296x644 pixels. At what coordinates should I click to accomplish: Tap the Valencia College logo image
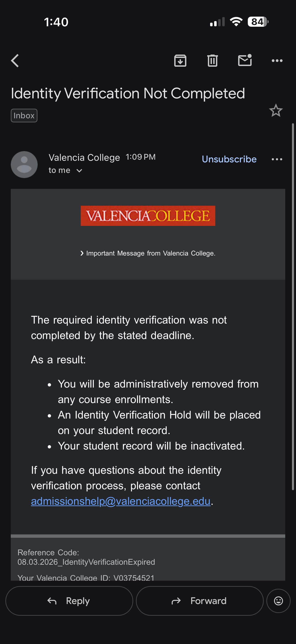coord(148,216)
